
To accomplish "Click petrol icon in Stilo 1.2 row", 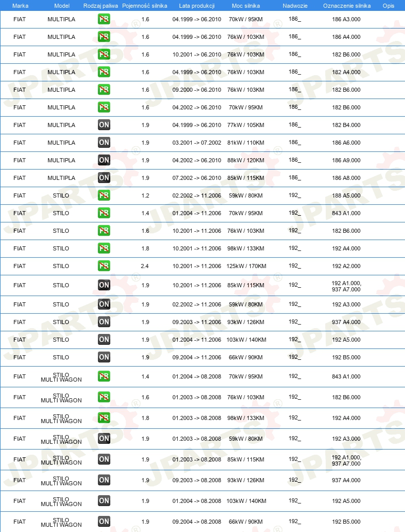I will pos(104,195).
